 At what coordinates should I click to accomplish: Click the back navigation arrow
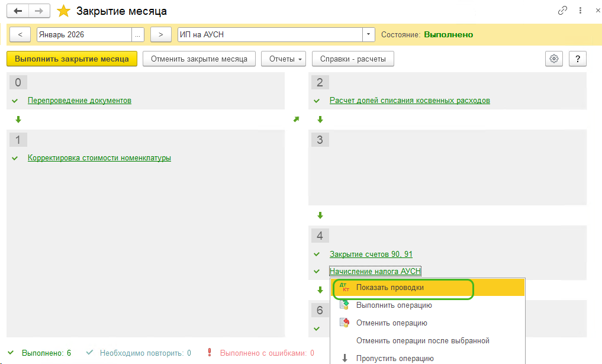19,11
